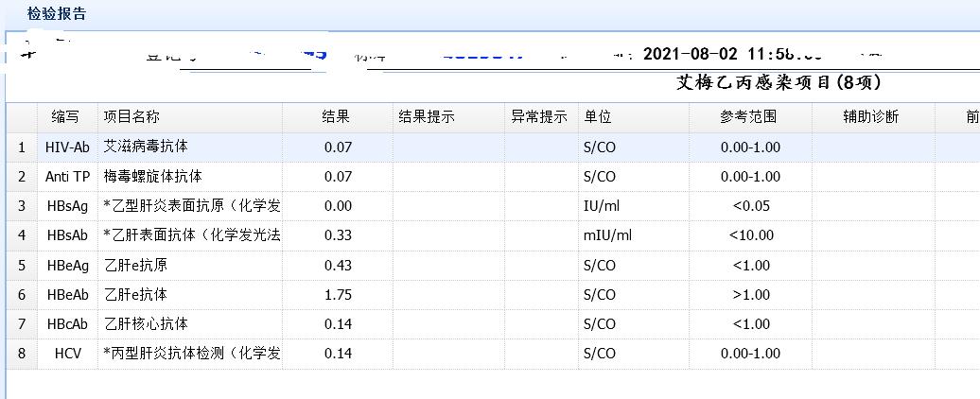Select HBsAg result value 0.00

338,206
